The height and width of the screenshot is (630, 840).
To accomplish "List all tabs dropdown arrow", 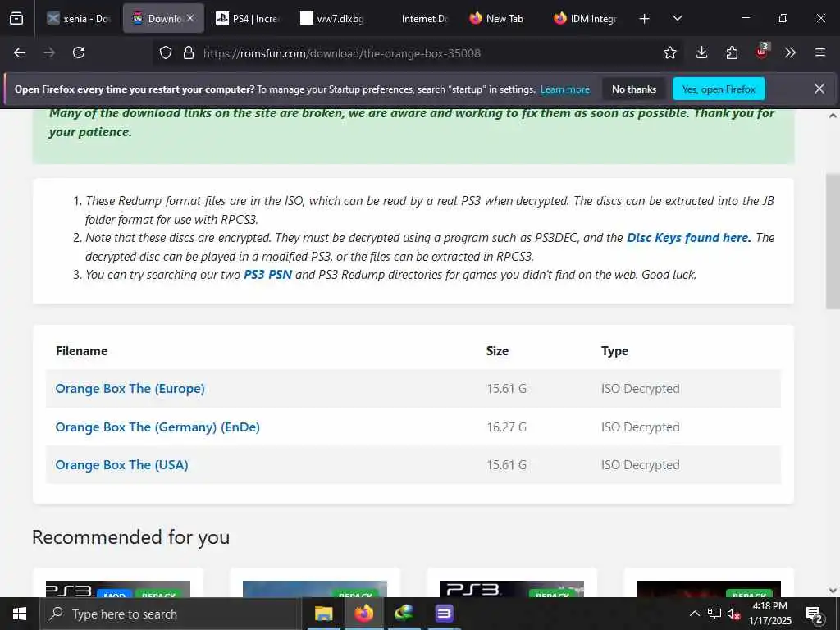I will click(x=677, y=19).
